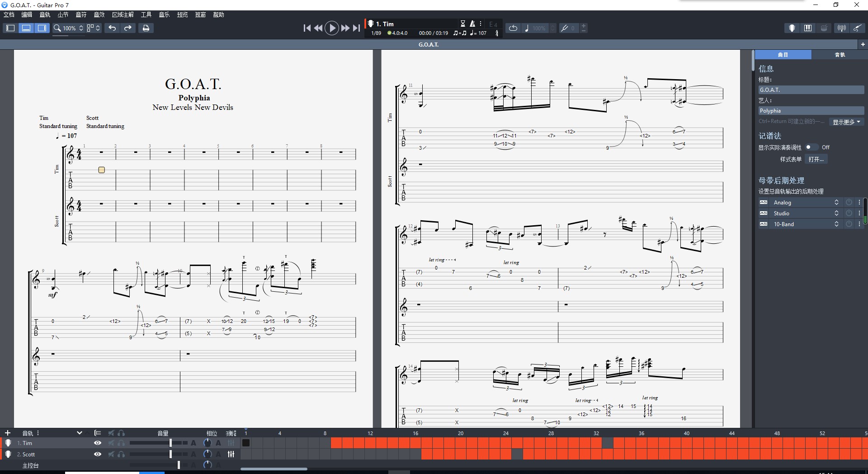Toggle loop playback
The height and width of the screenshot is (474, 868).
(513, 28)
